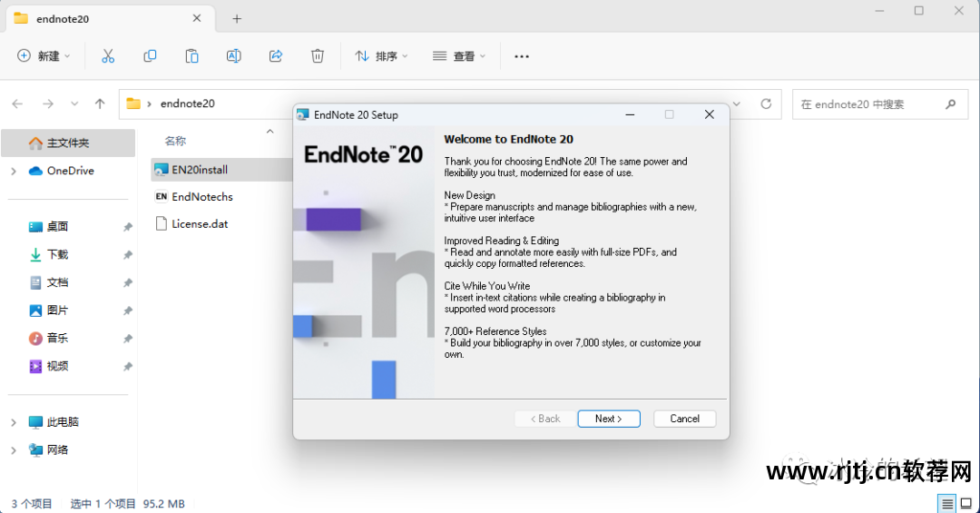Click the pin icon beside 下载
The width and height of the screenshot is (980, 513).
(128, 255)
